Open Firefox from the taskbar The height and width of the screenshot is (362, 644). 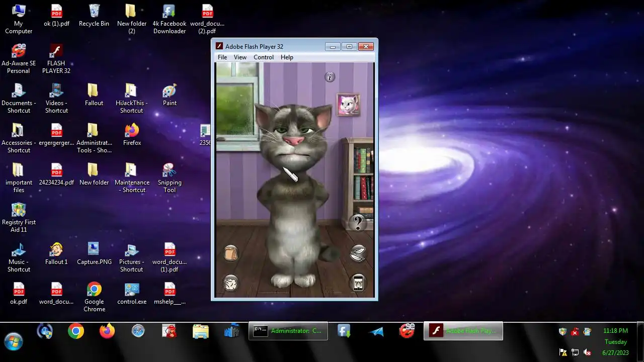tap(107, 331)
